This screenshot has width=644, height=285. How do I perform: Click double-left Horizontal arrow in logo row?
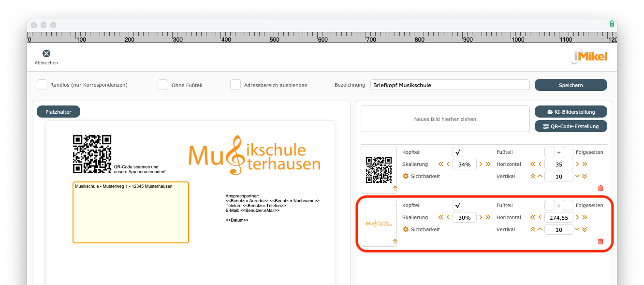[533, 217]
